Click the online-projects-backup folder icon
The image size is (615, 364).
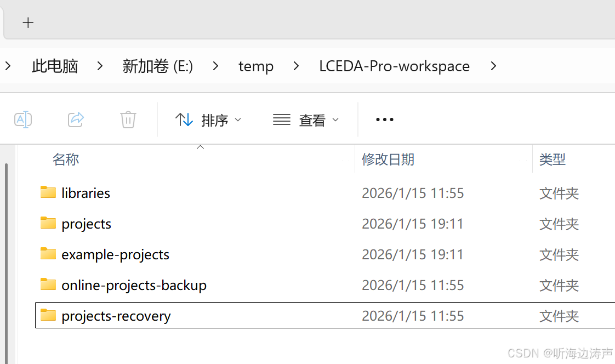click(x=48, y=285)
